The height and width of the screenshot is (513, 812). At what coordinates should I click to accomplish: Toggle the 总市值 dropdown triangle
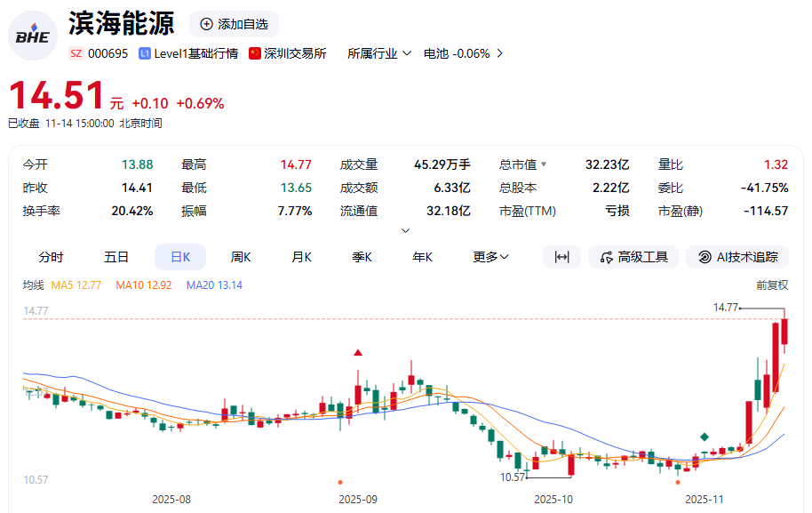[544, 164]
